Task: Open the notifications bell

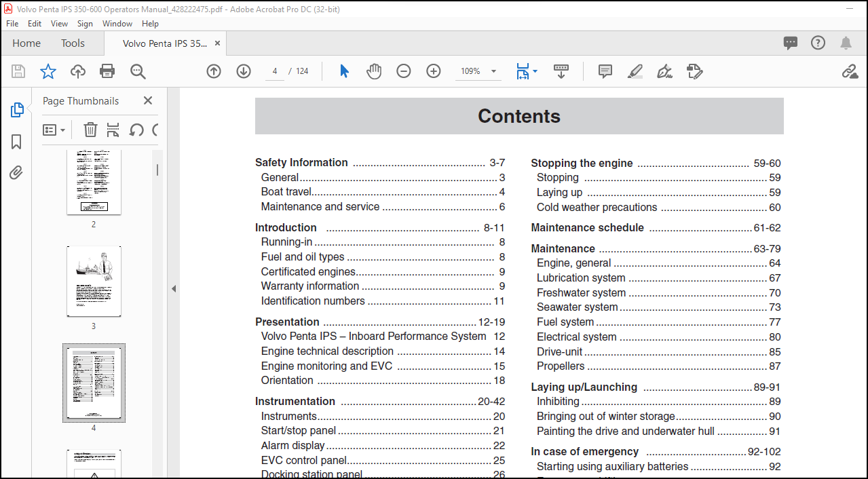Action: click(846, 43)
